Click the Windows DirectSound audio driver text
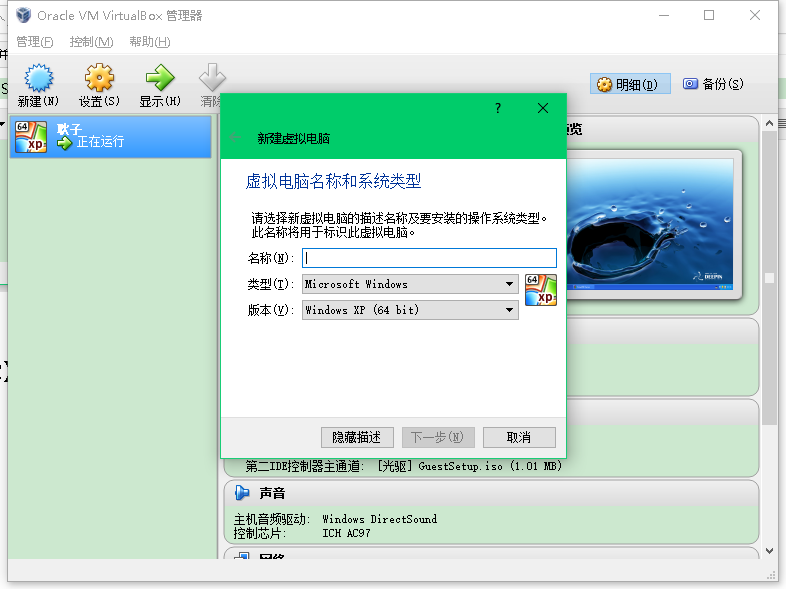The width and height of the screenshot is (786, 589). tap(379, 519)
